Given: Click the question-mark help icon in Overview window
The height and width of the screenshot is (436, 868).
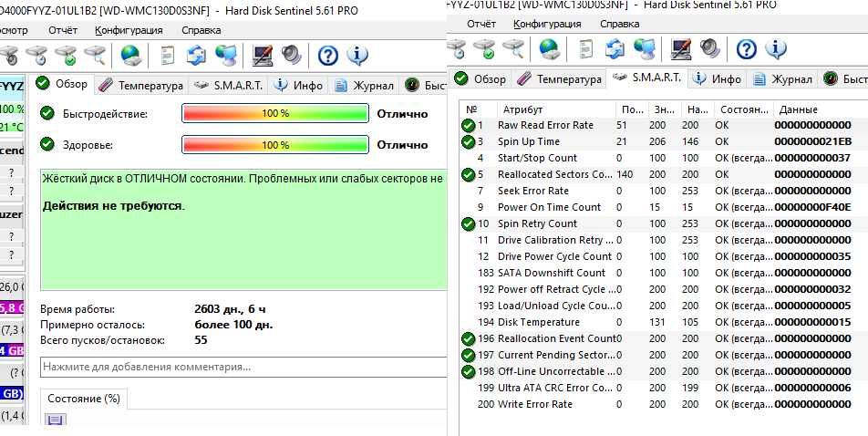Looking at the screenshot, I should click(x=327, y=55).
